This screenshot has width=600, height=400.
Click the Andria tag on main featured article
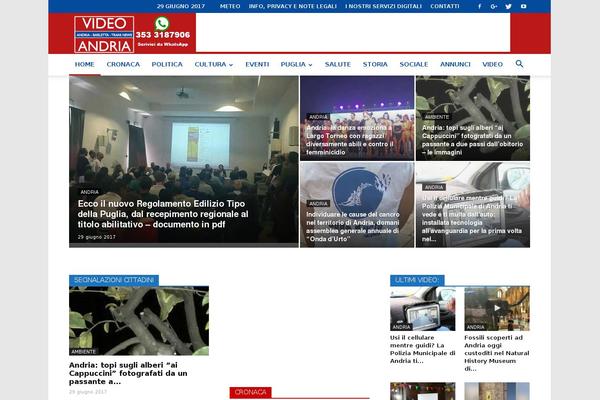click(90, 192)
